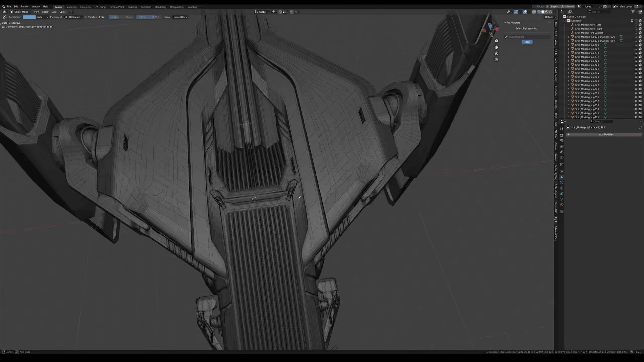Click the blue annotation color swatch
Screen dimensions: 644x362
click(x=29, y=17)
